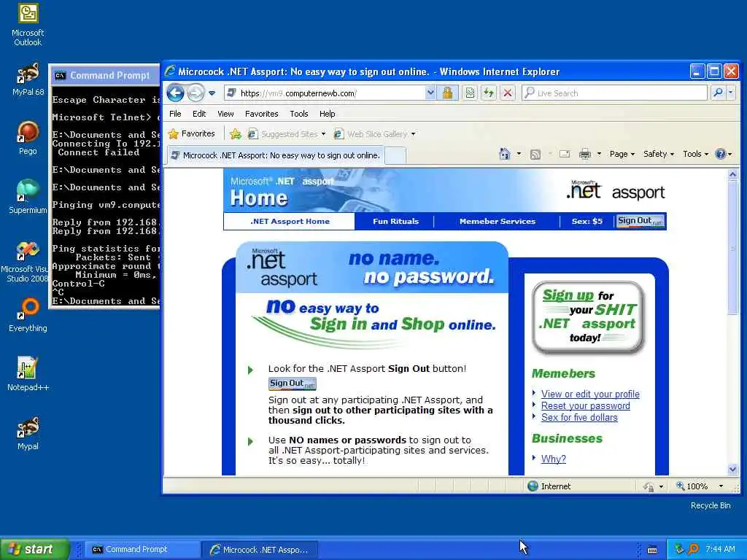Click the red Stop loading icon
Image resolution: width=747 pixels, height=560 pixels.
click(x=508, y=93)
